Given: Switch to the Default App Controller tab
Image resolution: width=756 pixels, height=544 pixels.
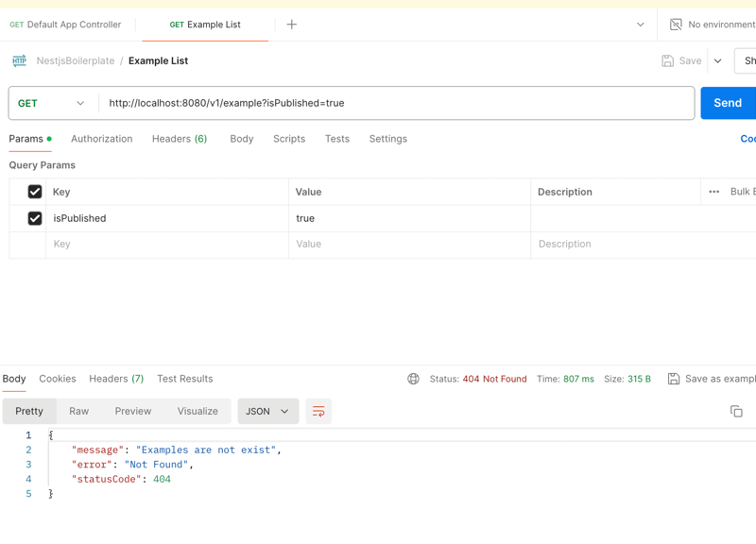Looking at the screenshot, I should pyautogui.click(x=65, y=25).
